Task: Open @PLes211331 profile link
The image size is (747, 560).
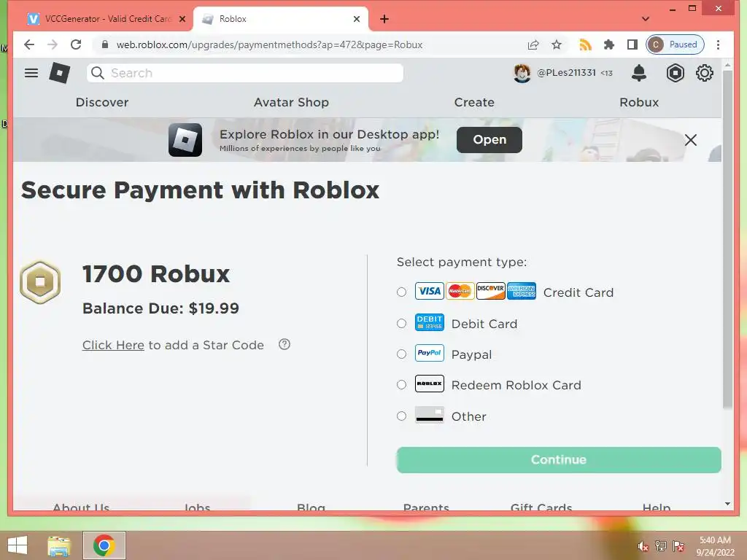Action: (566, 72)
